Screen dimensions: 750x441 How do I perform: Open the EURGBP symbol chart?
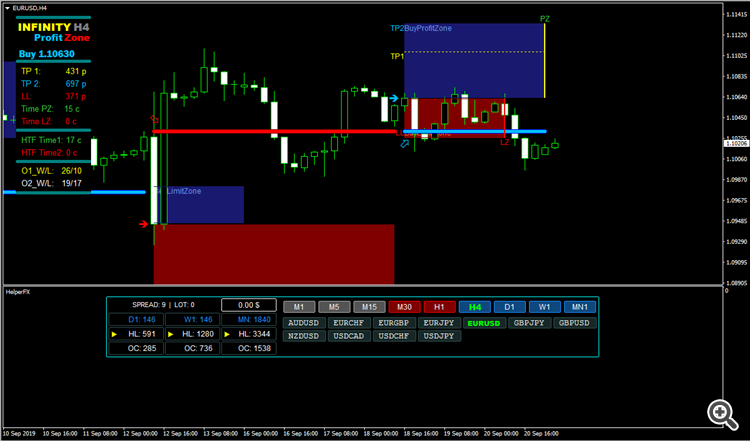(394, 323)
